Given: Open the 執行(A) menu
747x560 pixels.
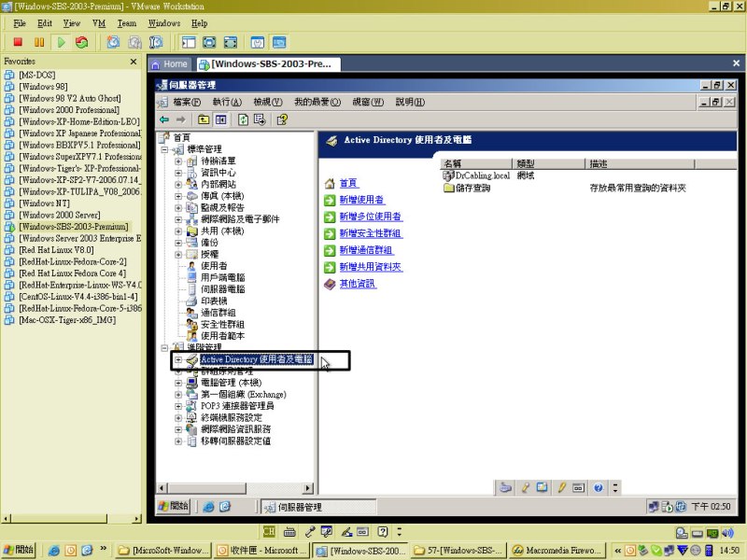Looking at the screenshot, I should pyautogui.click(x=227, y=102).
